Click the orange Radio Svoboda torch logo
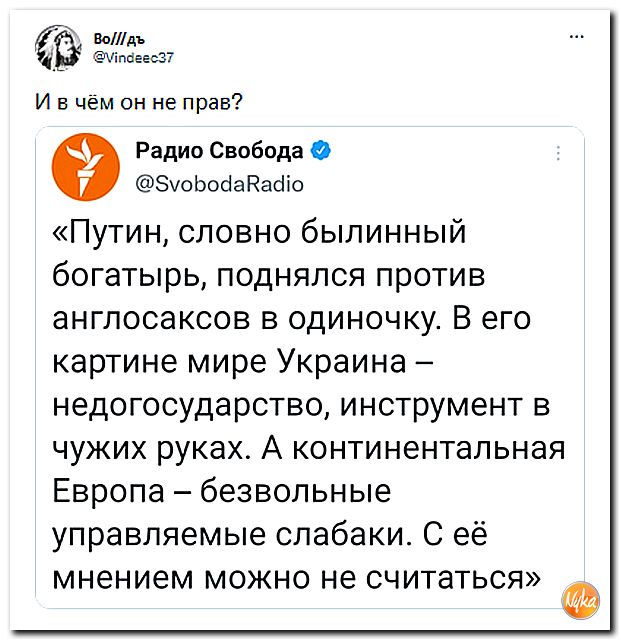 tap(85, 167)
